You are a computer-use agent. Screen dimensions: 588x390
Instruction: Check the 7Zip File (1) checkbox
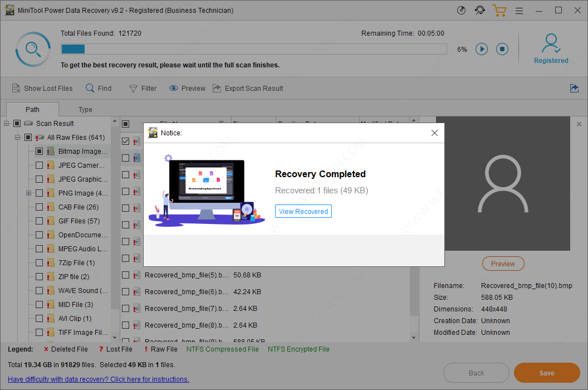point(39,263)
